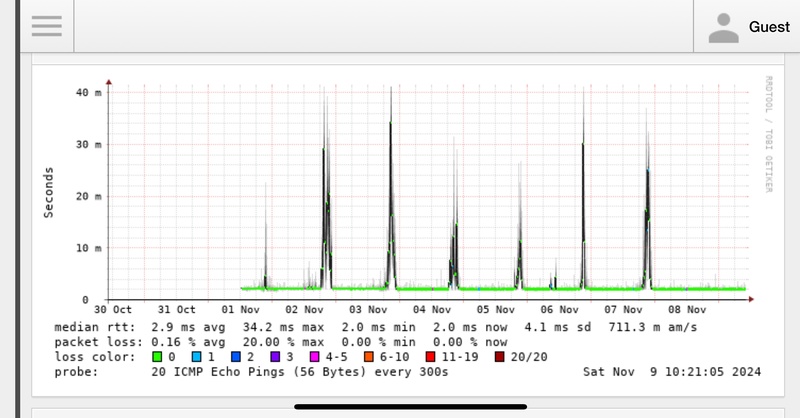The width and height of the screenshot is (800, 418).
Task: Click the '08 Nov' axis label
Action: tap(687, 310)
